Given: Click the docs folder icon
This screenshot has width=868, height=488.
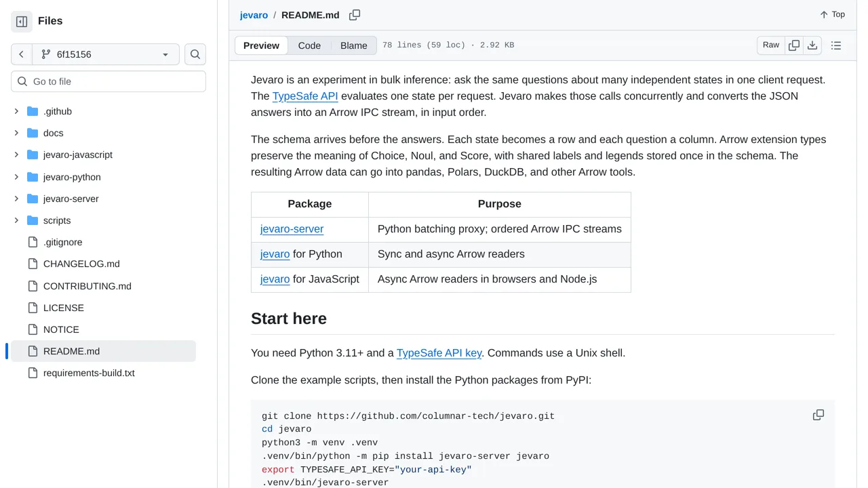Looking at the screenshot, I should tap(33, 133).
